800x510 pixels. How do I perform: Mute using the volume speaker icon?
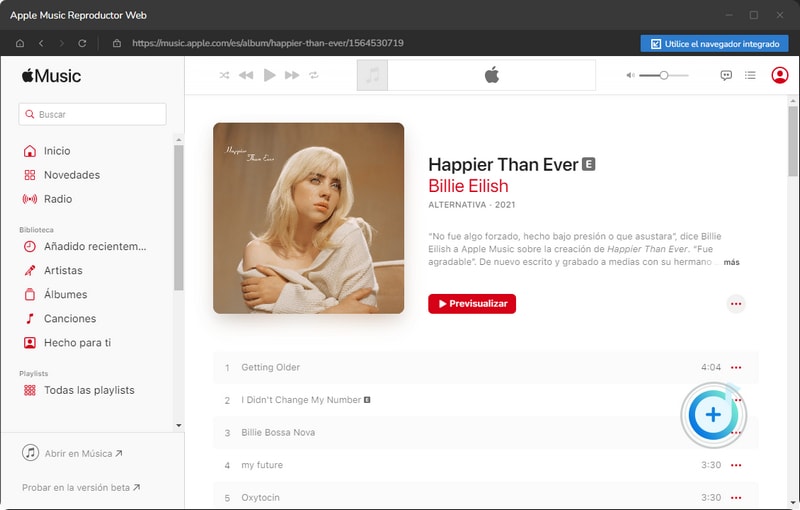pos(630,75)
